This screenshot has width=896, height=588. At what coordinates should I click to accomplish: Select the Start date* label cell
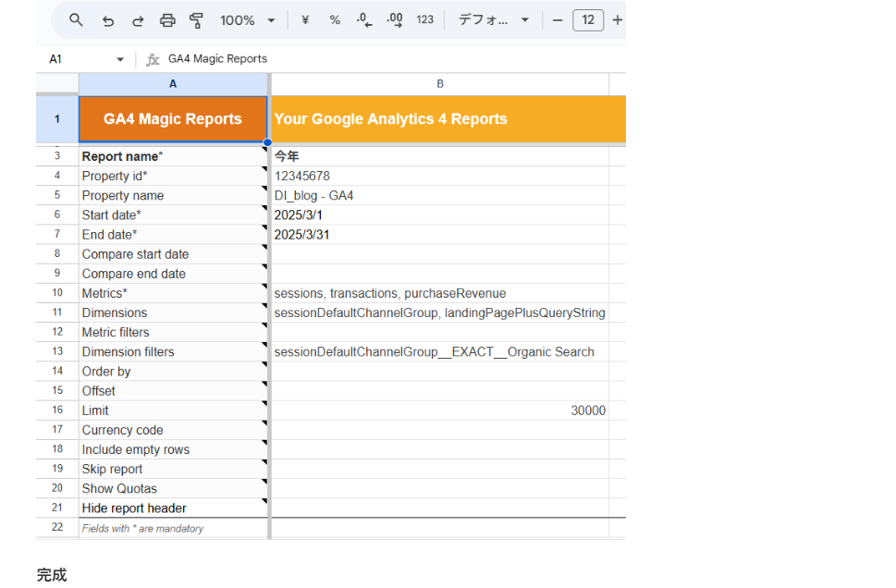pos(173,214)
